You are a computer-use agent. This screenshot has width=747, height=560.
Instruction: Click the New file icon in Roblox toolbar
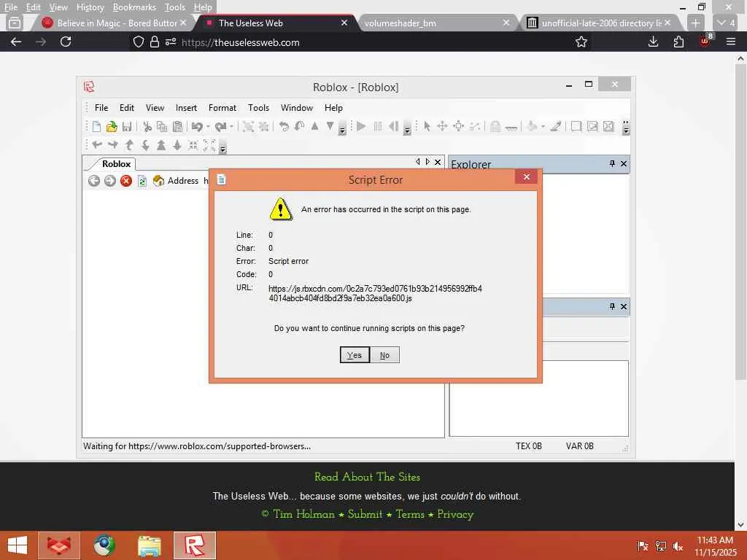point(97,126)
